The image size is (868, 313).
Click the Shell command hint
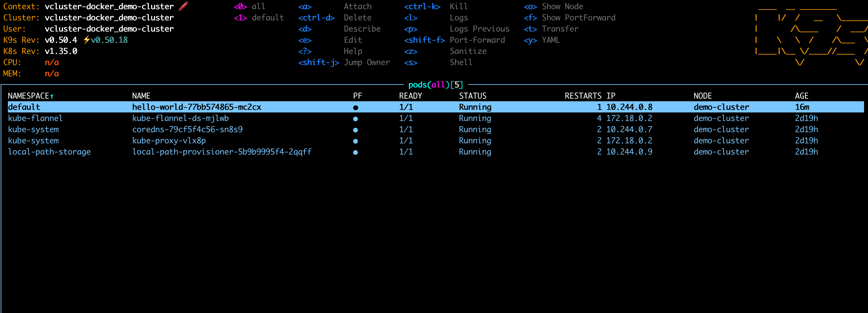tap(461, 62)
